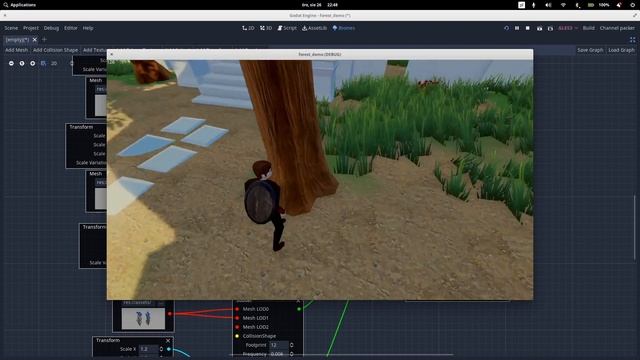The width and height of the screenshot is (640, 360).
Task: Close the bottom Transform node
Action: tap(168, 340)
